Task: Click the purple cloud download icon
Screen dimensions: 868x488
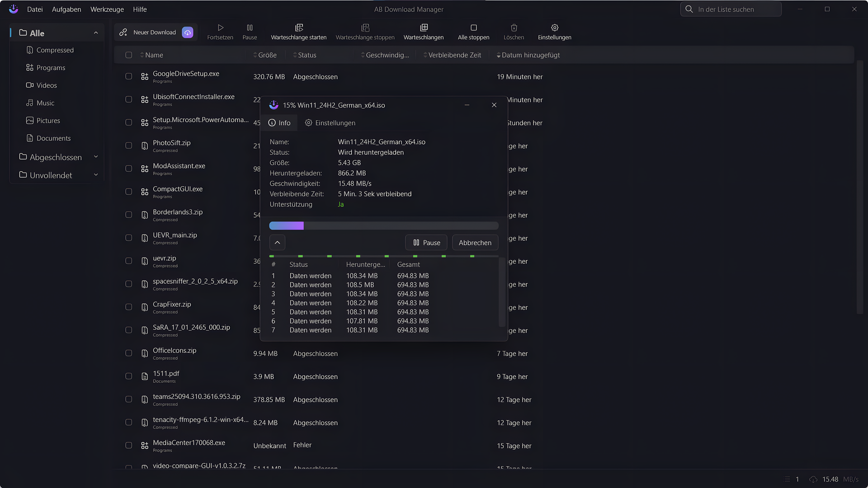Action: [187, 33]
